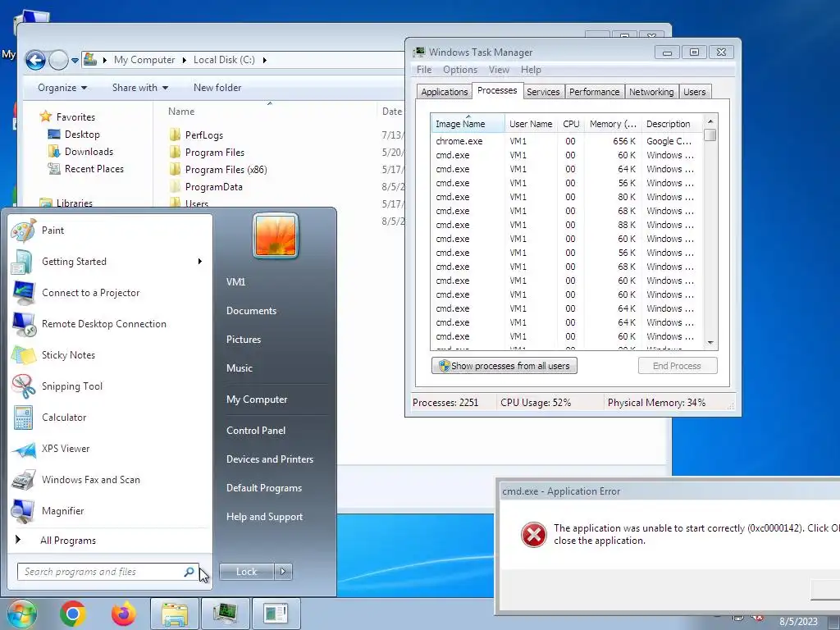840x630 pixels.
Task: Click the Lock button
Action: (x=246, y=572)
